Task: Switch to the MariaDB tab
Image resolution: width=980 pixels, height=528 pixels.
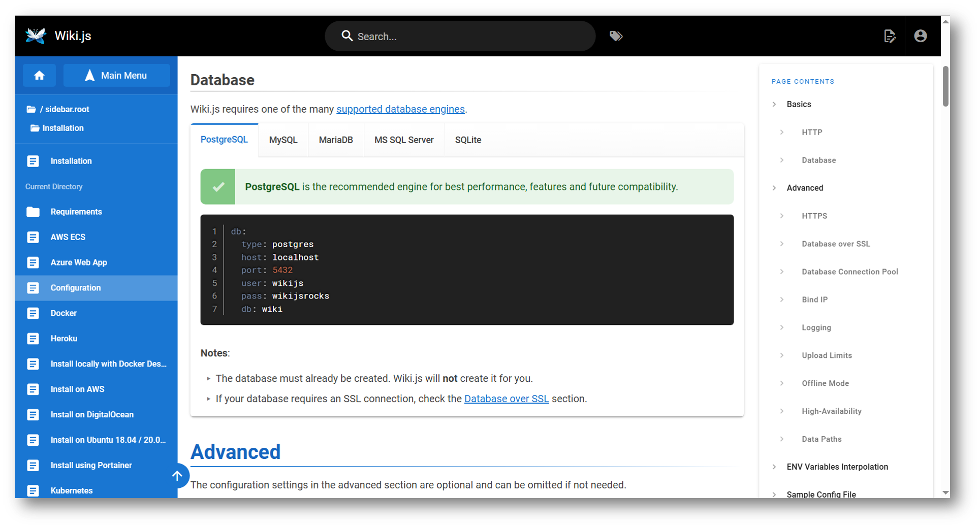Action: click(x=336, y=140)
